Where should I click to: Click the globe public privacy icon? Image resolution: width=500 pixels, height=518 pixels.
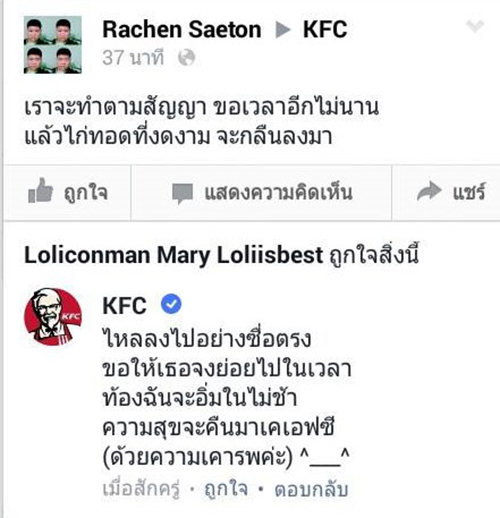click(x=186, y=58)
